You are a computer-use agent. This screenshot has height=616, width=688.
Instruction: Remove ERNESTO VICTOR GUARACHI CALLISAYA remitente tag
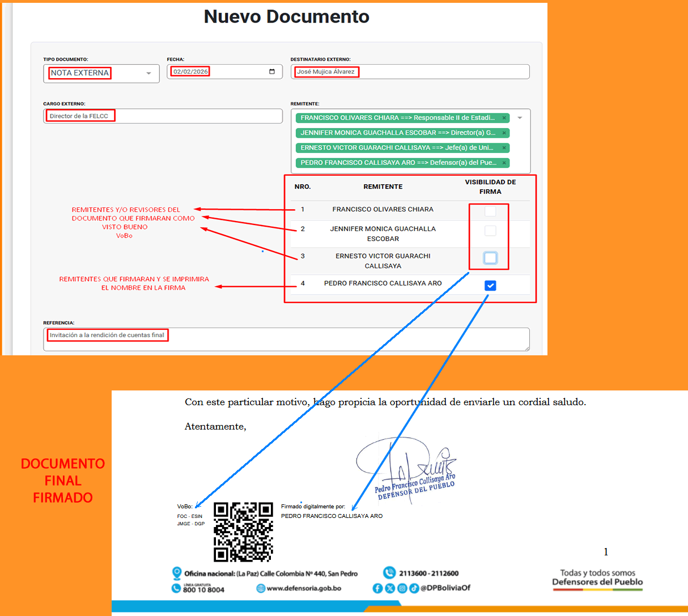pyautogui.click(x=504, y=148)
